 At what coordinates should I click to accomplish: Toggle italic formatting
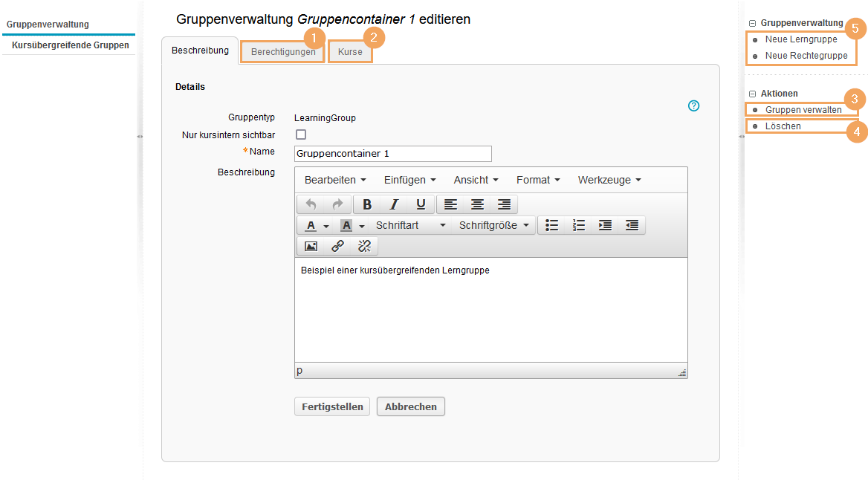(x=393, y=204)
